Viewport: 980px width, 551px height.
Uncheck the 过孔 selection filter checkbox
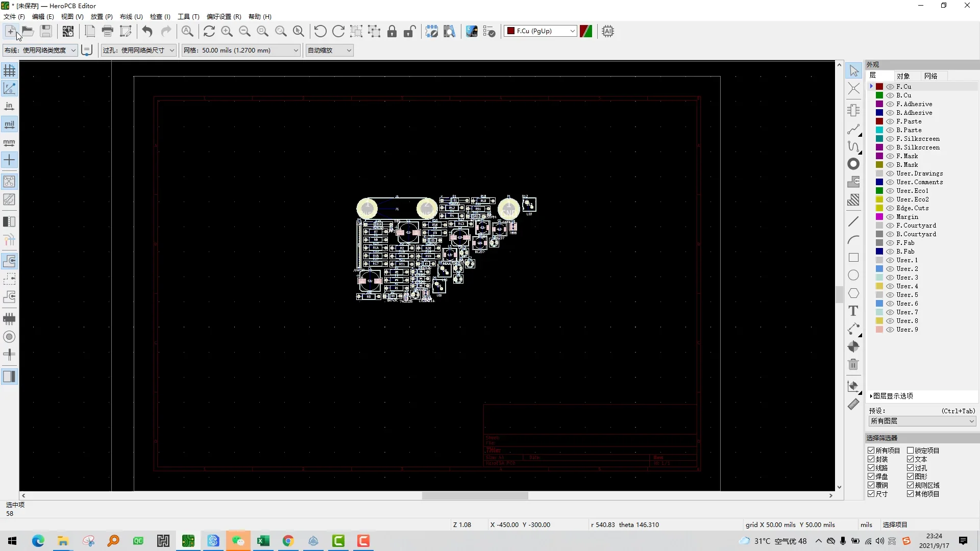912,467
